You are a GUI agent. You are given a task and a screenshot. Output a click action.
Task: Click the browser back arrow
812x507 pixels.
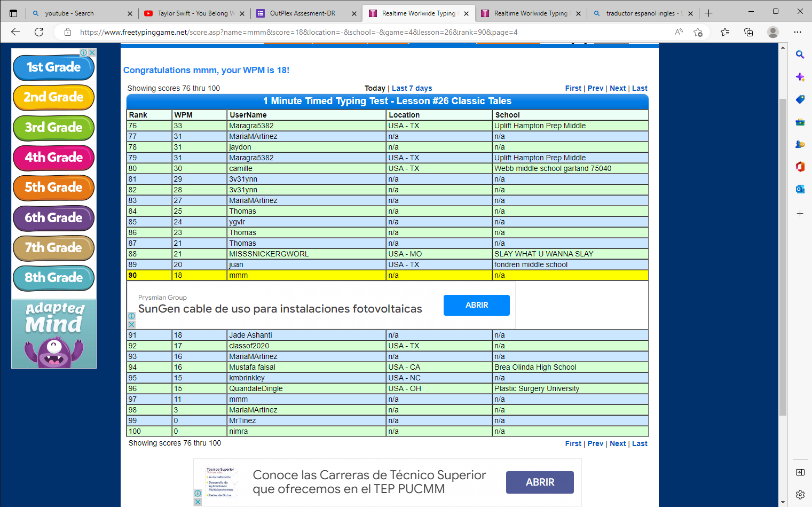pos(15,32)
